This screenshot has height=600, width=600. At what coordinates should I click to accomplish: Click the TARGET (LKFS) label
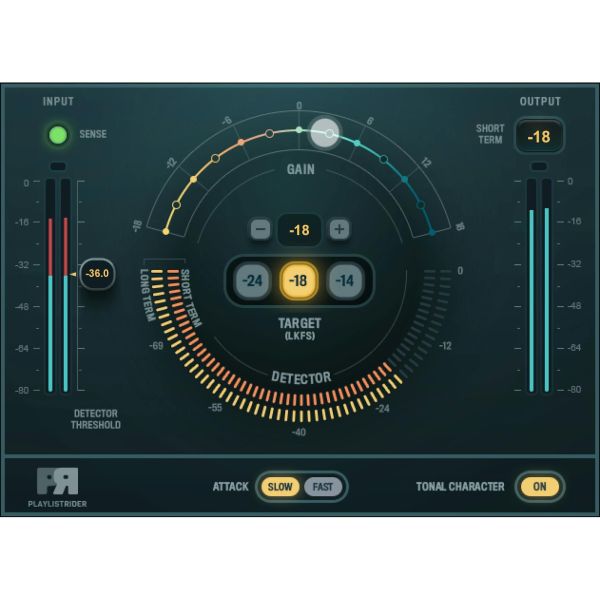300,329
